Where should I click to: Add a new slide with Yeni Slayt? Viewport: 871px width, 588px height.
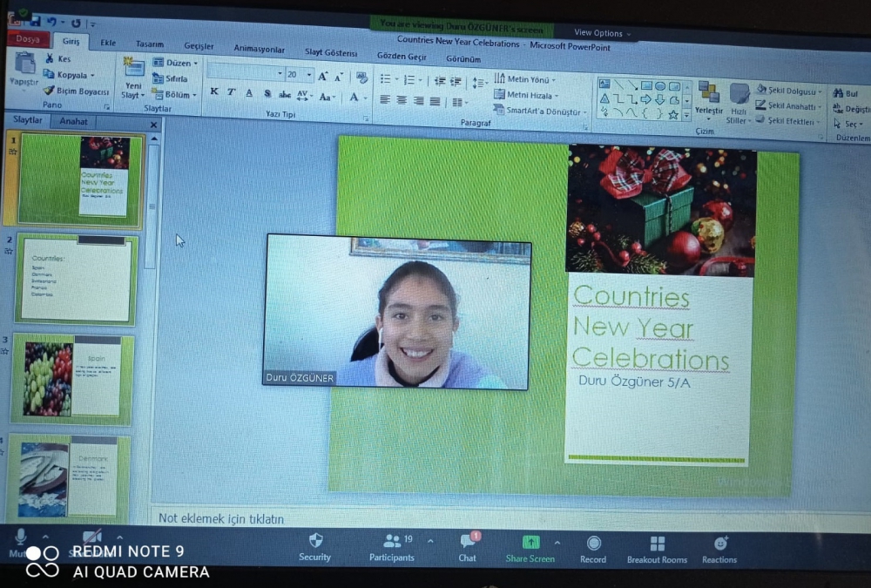click(133, 78)
